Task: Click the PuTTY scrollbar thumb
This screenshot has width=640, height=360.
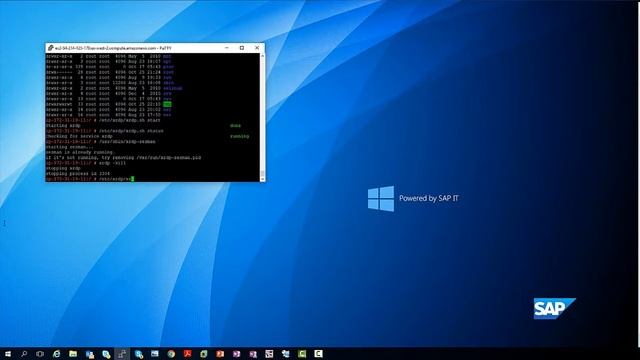Action: [x=262, y=173]
